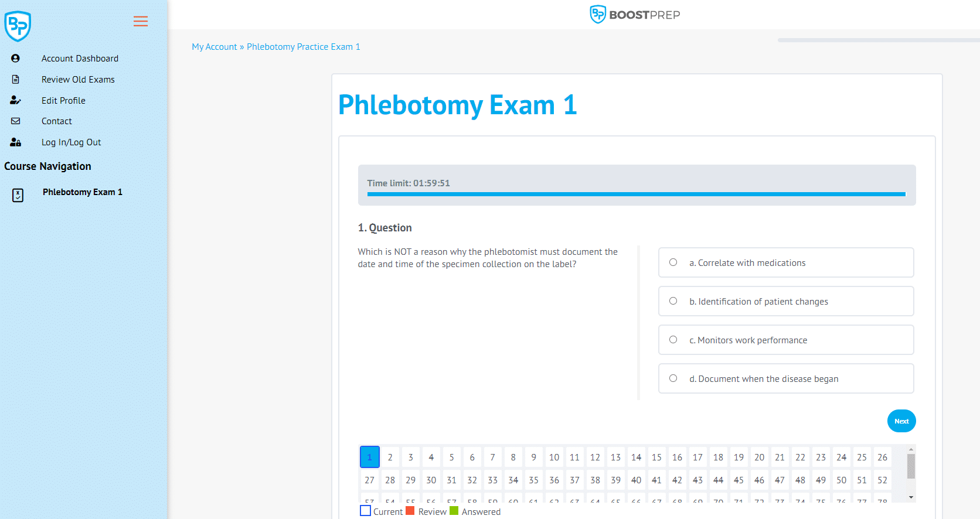The width and height of the screenshot is (980, 519).
Task: Open the Review Old Exams menu item
Action: (x=78, y=79)
